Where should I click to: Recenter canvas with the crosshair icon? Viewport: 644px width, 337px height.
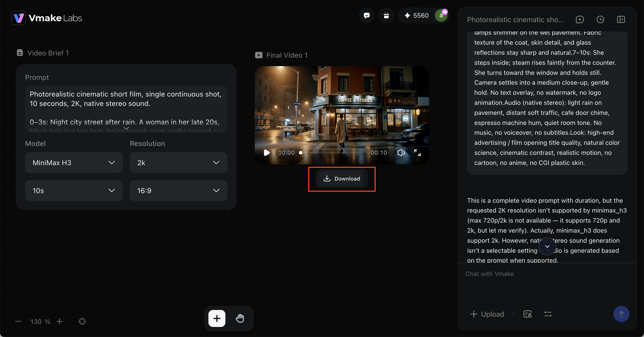[x=82, y=322]
